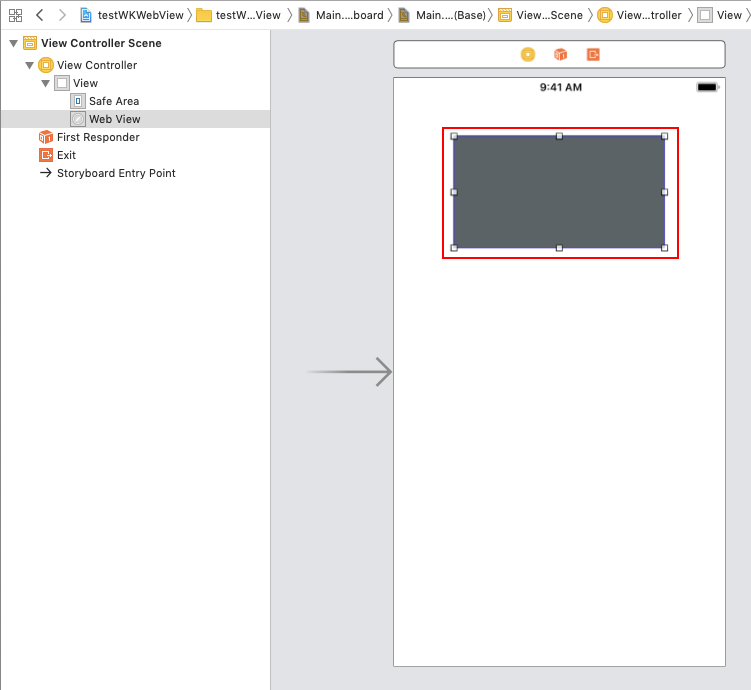Click the storyboard entry point arrow on canvas
The height and width of the screenshot is (690, 751).
pos(350,372)
